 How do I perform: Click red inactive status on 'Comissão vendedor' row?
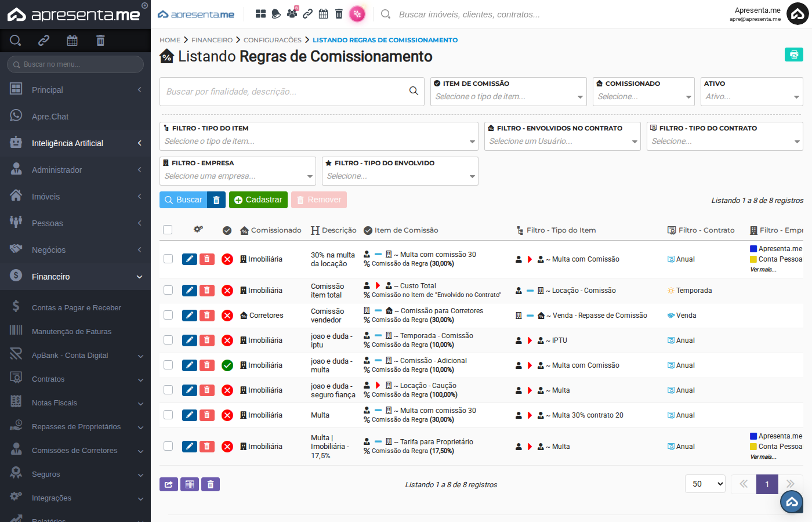227,316
